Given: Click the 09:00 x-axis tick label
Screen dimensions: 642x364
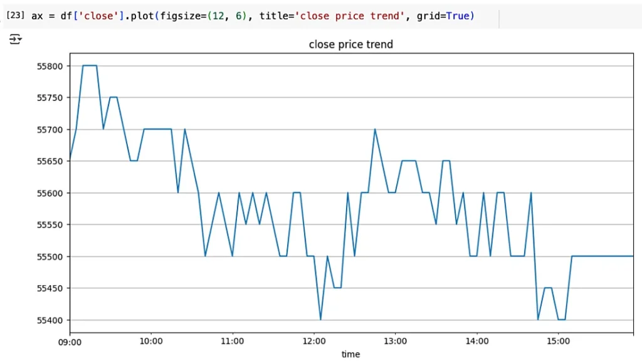Looking at the screenshot, I should 70,342.
